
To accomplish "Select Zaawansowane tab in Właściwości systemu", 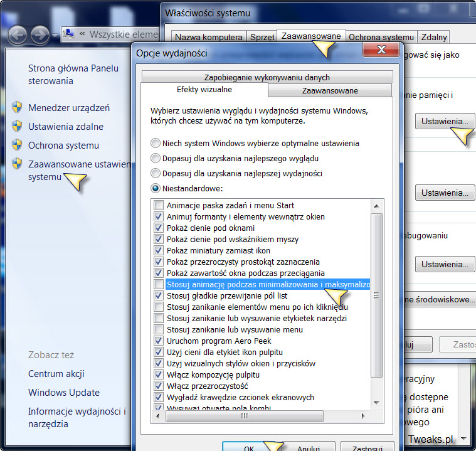I will (311, 36).
